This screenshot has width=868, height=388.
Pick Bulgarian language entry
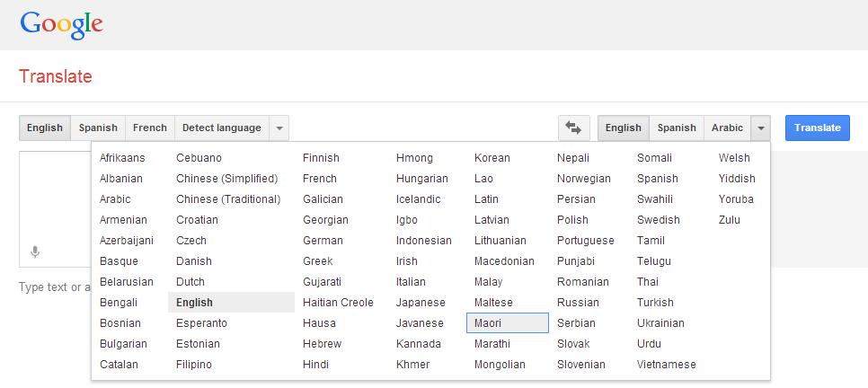click(x=123, y=344)
